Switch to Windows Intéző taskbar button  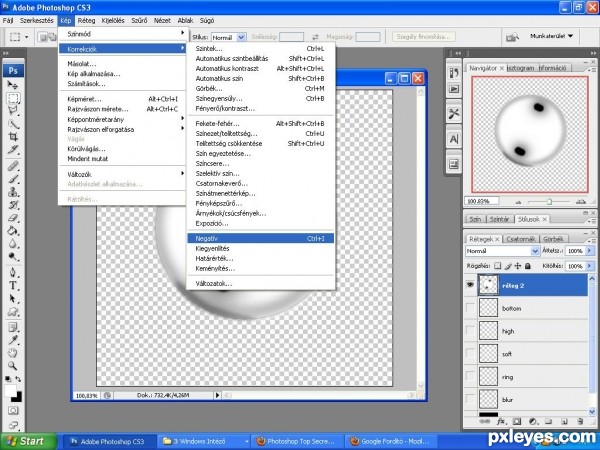[205, 441]
